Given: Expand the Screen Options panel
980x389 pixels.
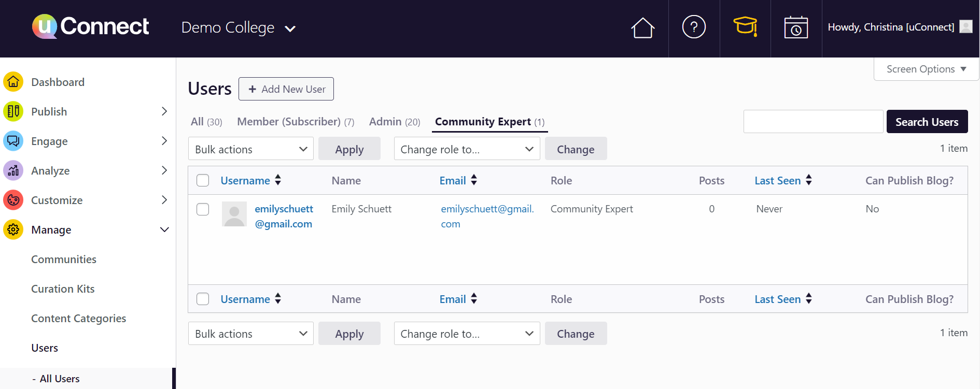Looking at the screenshot, I should click(x=926, y=69).
